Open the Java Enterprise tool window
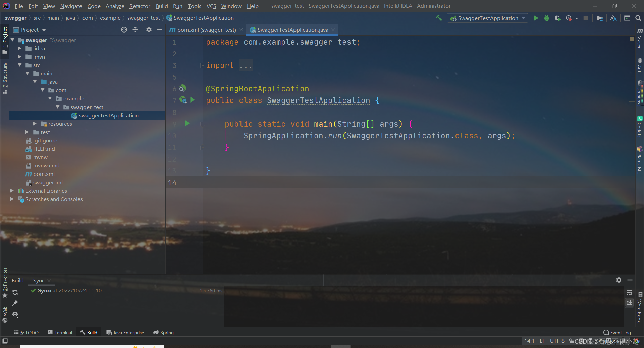 [x=125, y=332]
